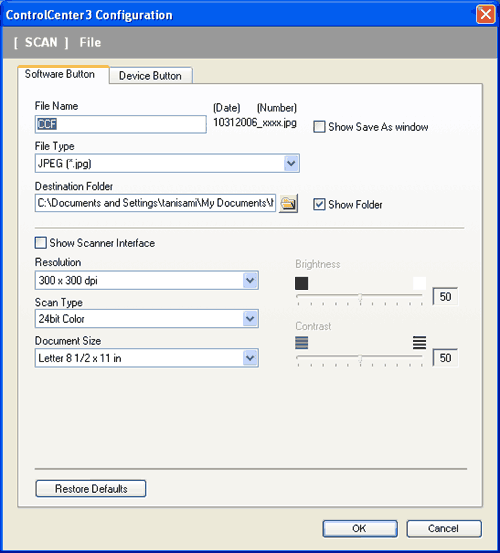Click the Brightness slider thumb
This screenshot has height=553, width=500.
pyautogui.click(x=360, y=297)
